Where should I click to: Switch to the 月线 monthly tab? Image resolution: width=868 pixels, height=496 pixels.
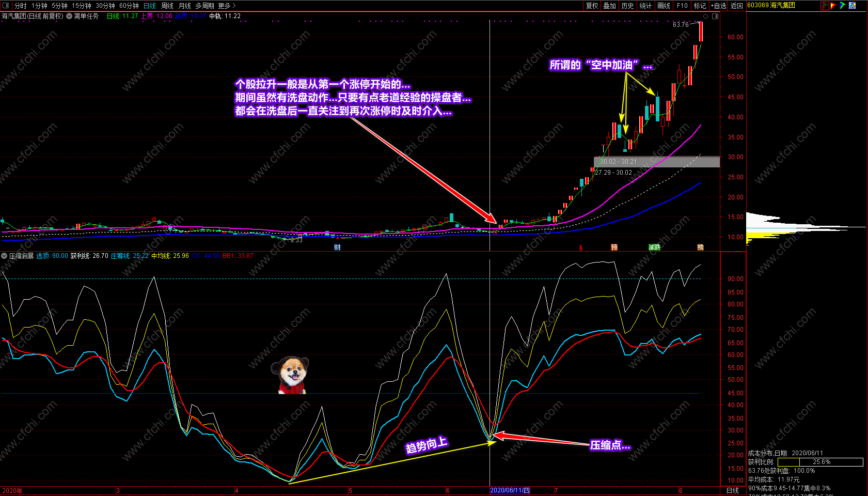pos(185,6)
